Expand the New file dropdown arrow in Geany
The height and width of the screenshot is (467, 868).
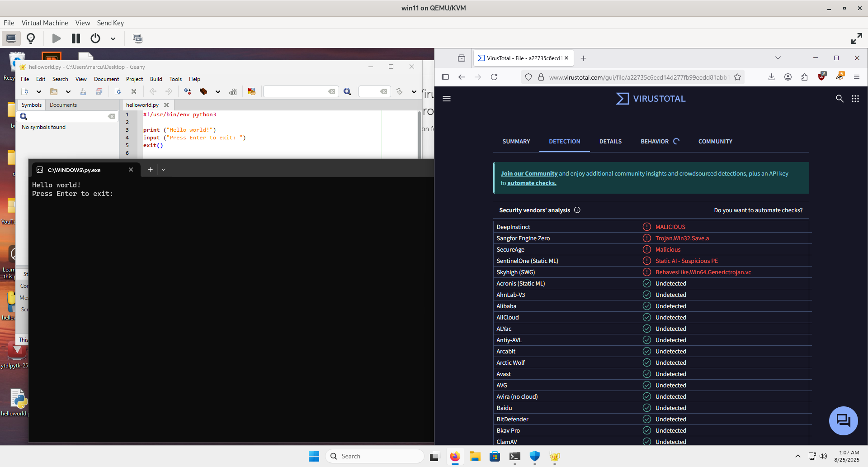tap(39, 91)
